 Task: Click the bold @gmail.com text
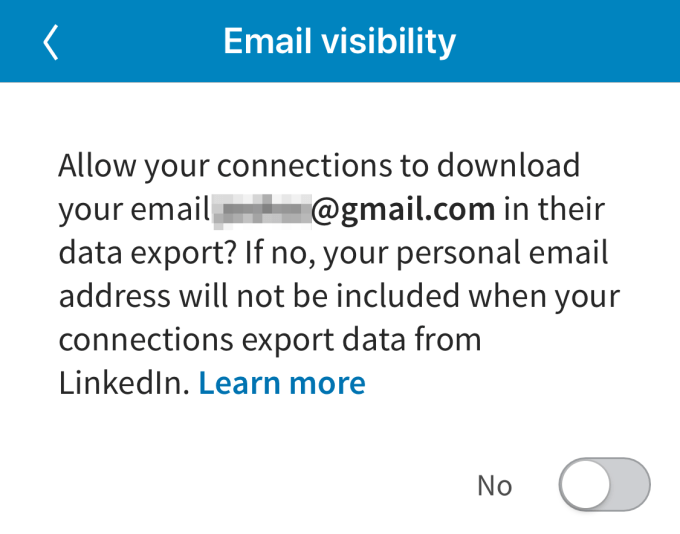pyautogui.click(x=404, y=209)
